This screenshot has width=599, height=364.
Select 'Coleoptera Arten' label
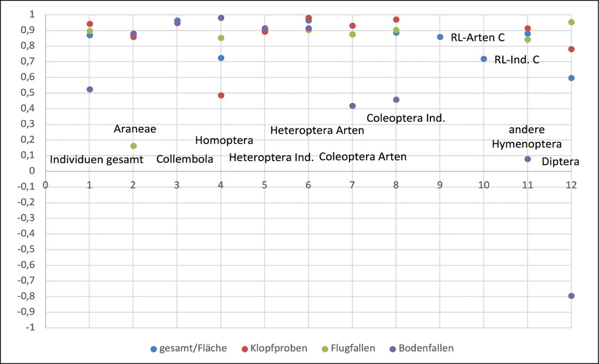coord(363,157)
